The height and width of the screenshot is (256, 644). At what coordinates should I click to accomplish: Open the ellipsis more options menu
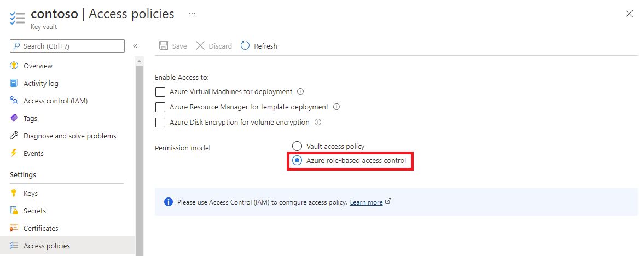(192, 14)
